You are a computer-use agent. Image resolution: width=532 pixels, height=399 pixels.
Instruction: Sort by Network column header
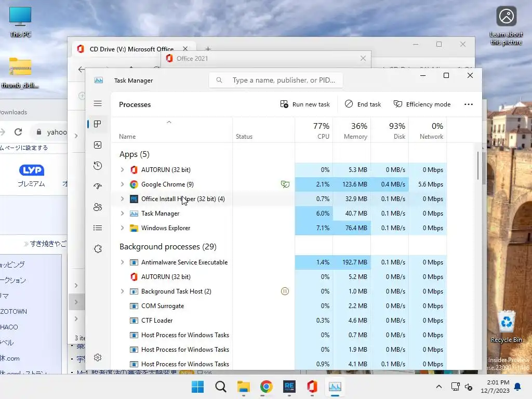tap(428, 130)
